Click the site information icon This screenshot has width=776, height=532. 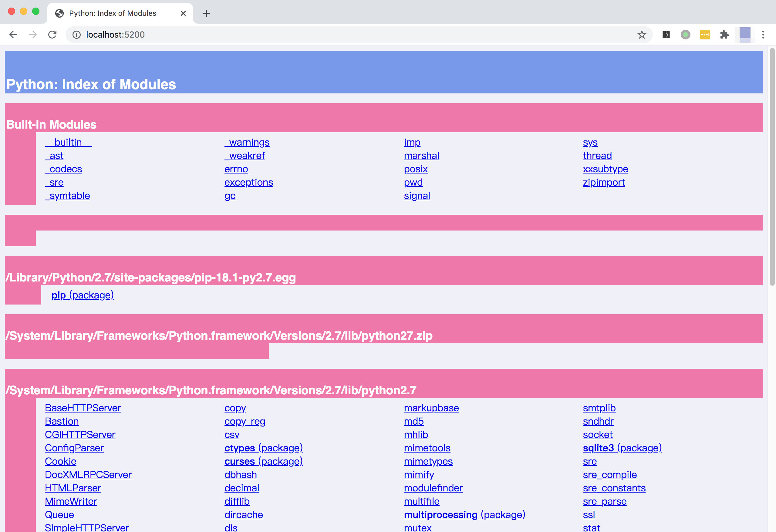tap(76, 35)
